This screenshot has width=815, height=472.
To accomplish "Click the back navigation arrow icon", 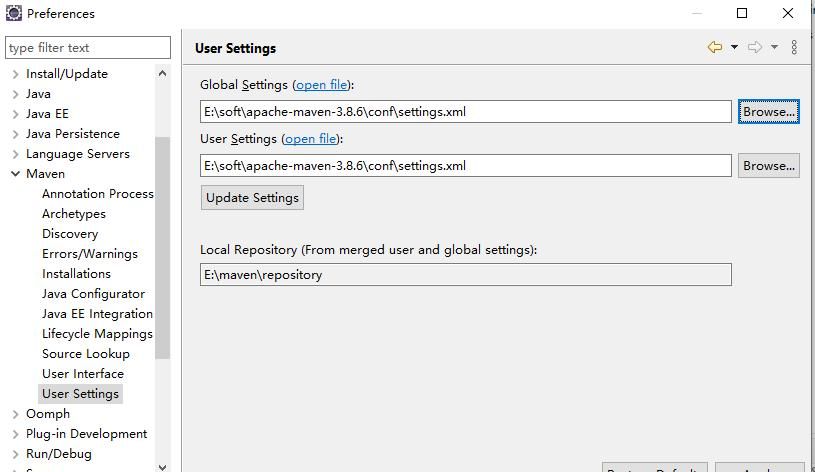I will (x=714, y=47).
